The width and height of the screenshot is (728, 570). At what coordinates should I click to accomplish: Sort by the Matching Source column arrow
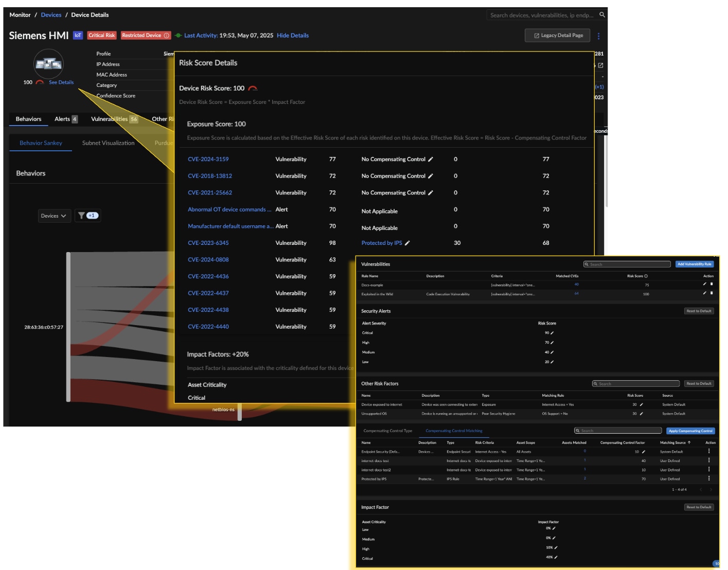click(689, 442)
